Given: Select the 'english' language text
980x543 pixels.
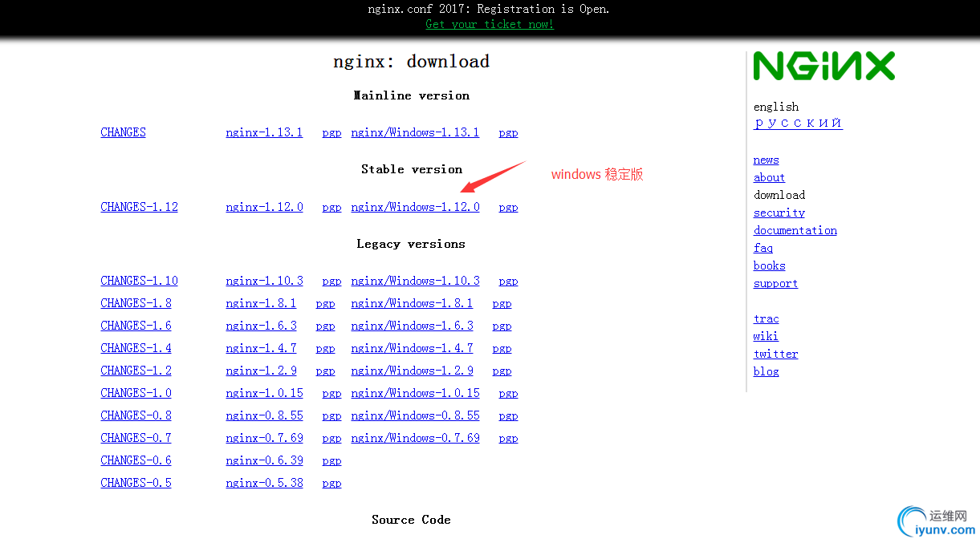Looking at the screenshot, I should pyautogui.click(x=776, y=107).
